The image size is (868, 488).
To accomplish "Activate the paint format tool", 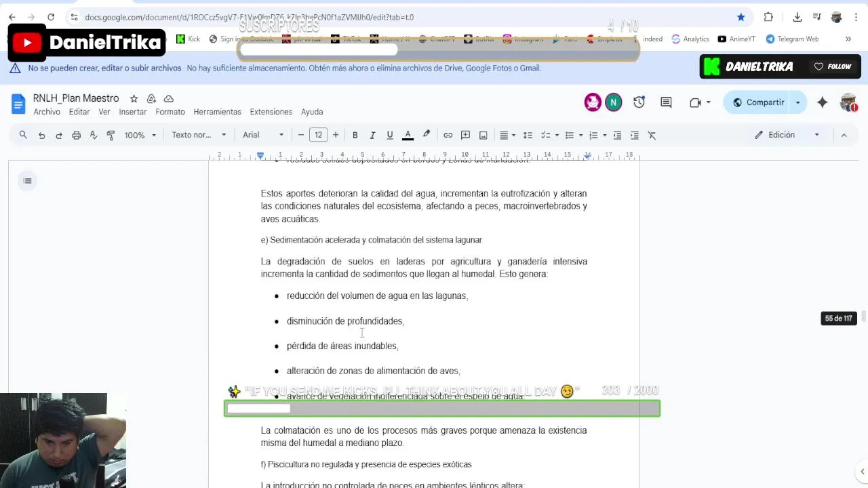I will [x=111, y=135].
